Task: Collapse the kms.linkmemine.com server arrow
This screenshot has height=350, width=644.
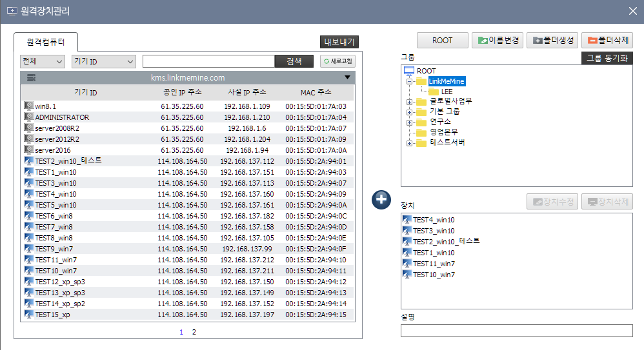Action: point(348,77)
